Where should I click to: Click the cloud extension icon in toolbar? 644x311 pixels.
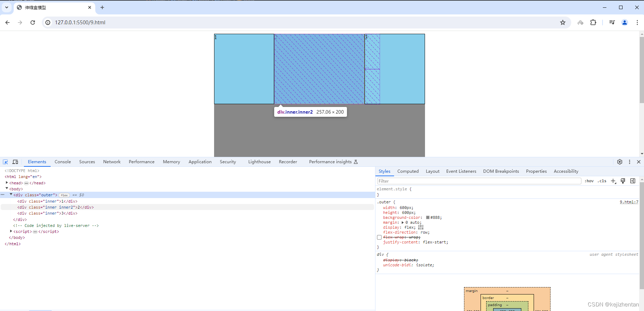(x=580, y=23)
